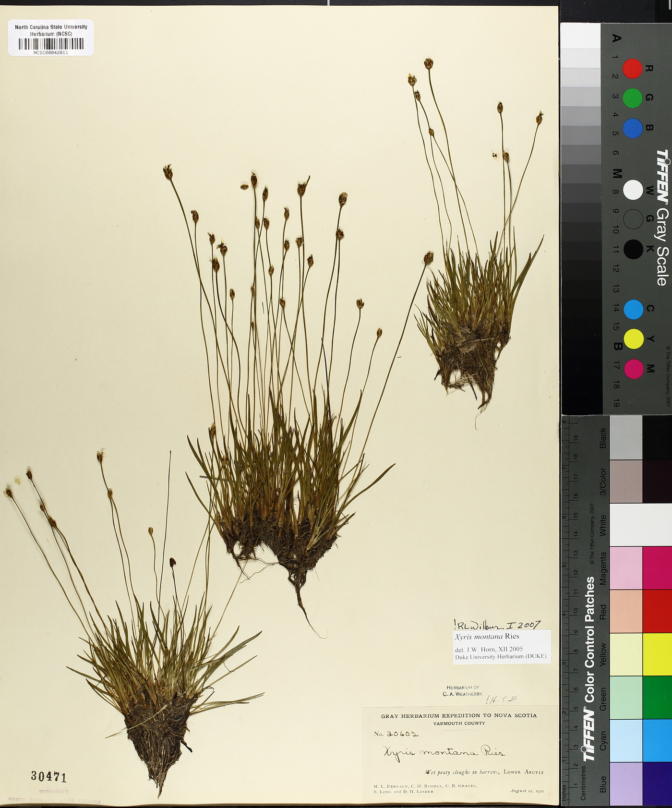
Task: Click the yellow Y circle on the gray scale
Action: (633, 339)
